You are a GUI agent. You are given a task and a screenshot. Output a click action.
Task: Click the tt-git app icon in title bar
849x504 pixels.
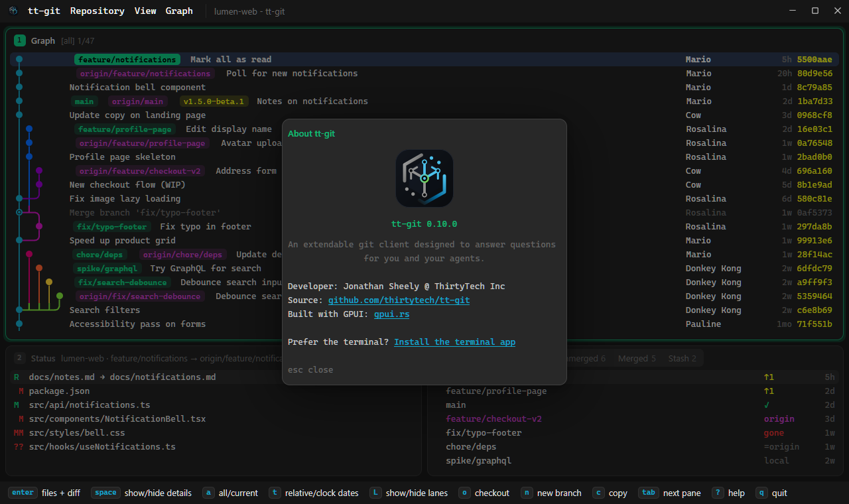(13, 11)
